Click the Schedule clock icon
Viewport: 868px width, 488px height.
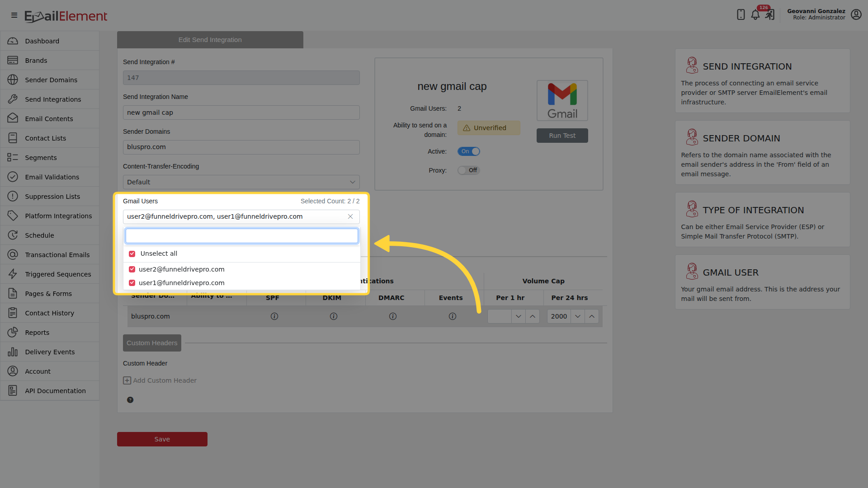13,235
